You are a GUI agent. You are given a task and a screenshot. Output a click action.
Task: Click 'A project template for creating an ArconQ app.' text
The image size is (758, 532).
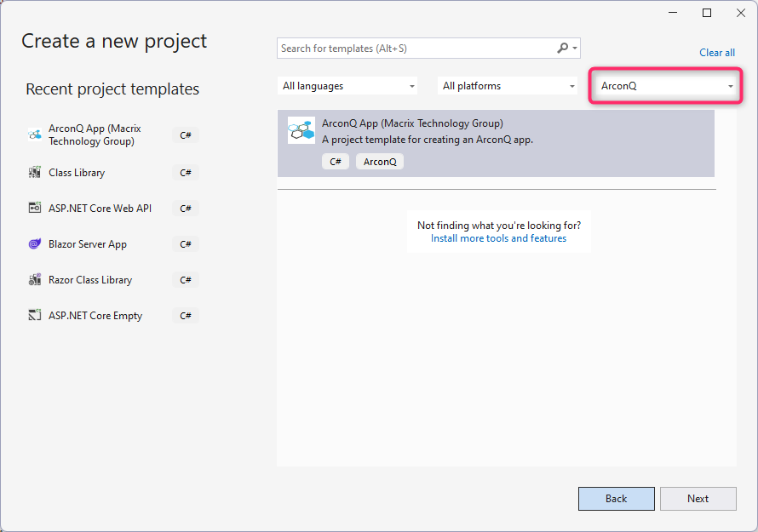pyautogui.click(x=428, y=140)
